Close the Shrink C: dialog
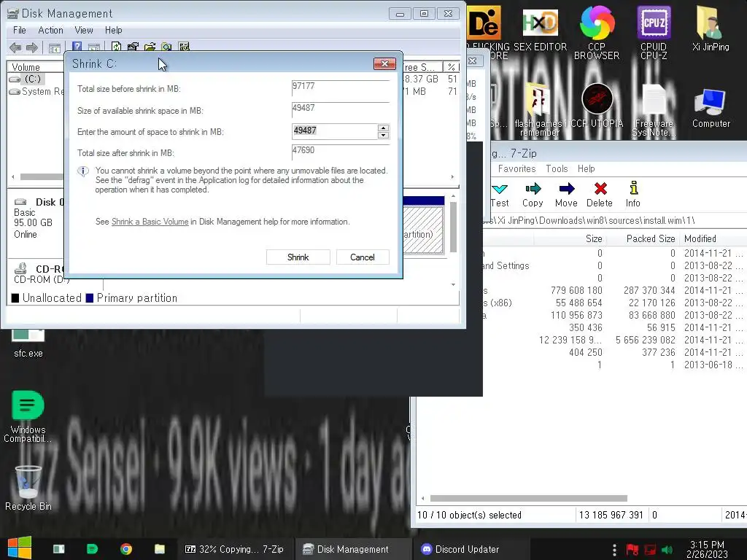The width and height of the screenshot is (747, 560). coord(385,64)
